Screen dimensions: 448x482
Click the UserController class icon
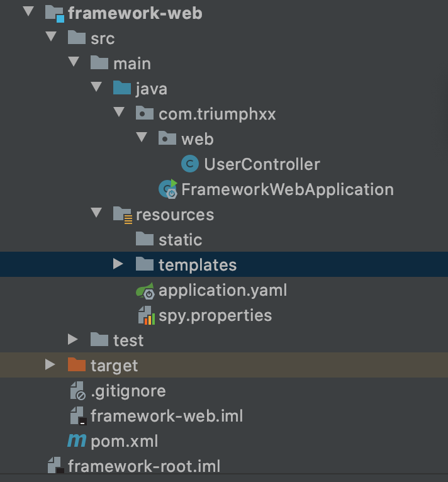[x=189, y=164]
